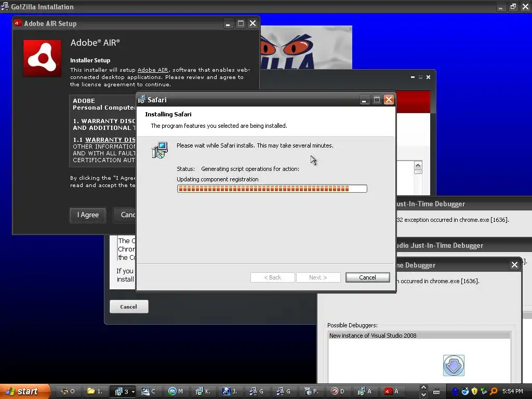Click the blue tray icon beside clock area
Image resolution: width=532 pixels, height=399 pixels.
[455, 391]
